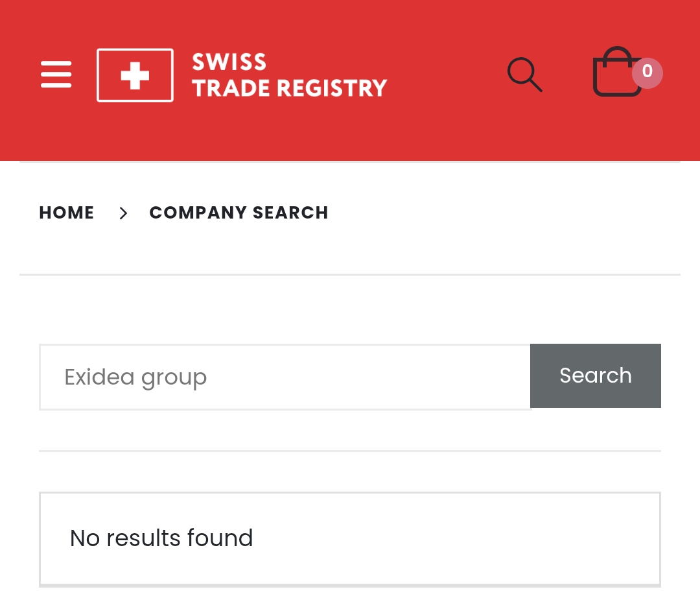This screenshot has width=700, height=609.
Task: Go to the HOME breadcrumb
Action: tap(67, 213)
